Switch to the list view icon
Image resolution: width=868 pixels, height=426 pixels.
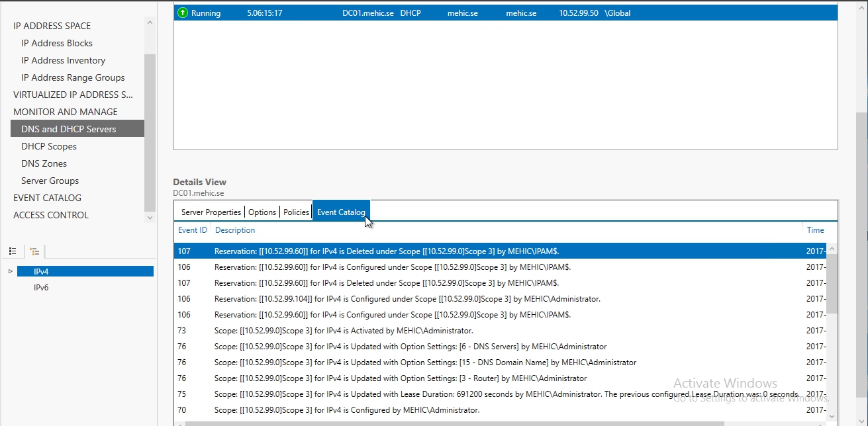coord(13,251)
